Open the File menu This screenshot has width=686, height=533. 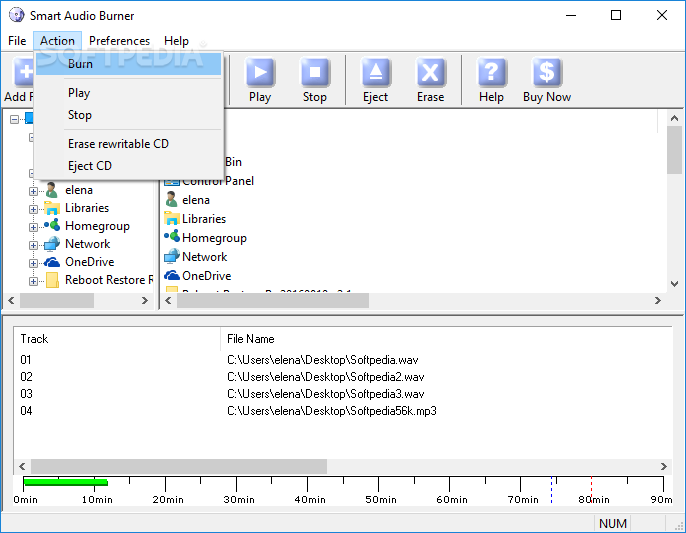17,41
